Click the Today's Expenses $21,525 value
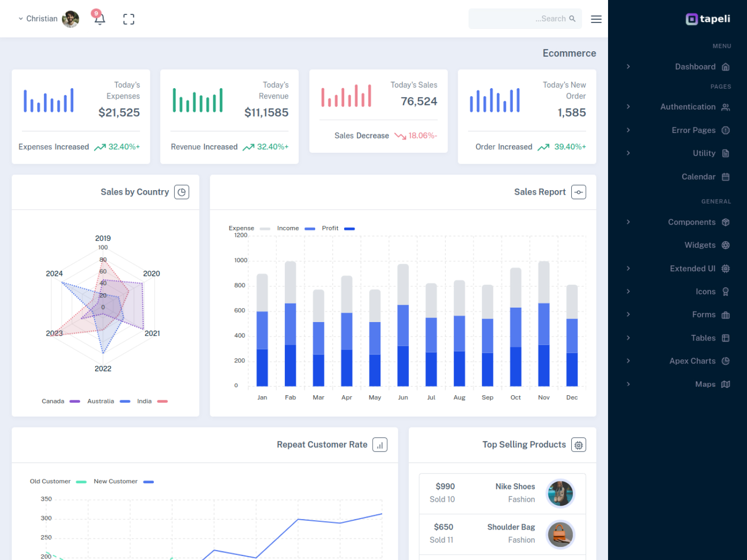The image size is (747, 560). click(x=119, y=112)
